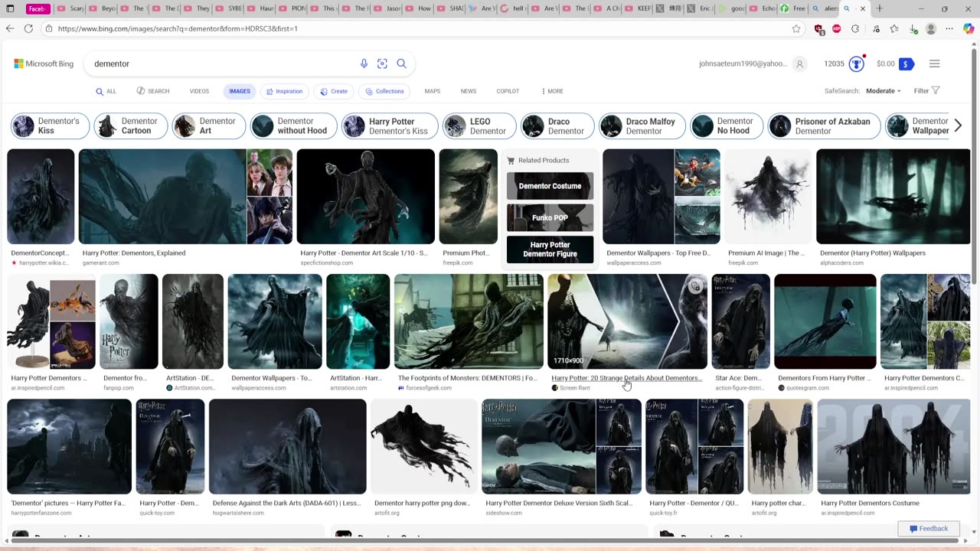The image size is (980, 551).
Task: Click the dementor search input field
Action: tap(222, 64)
